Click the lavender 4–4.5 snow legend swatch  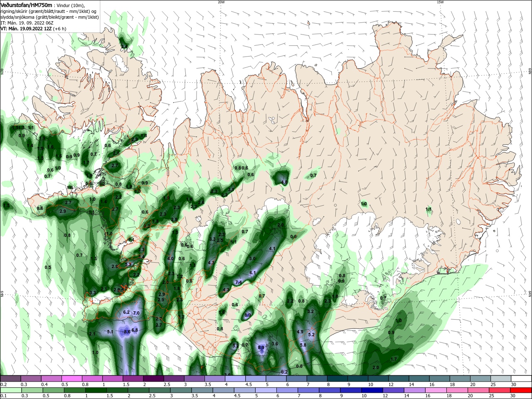[235, 379]
